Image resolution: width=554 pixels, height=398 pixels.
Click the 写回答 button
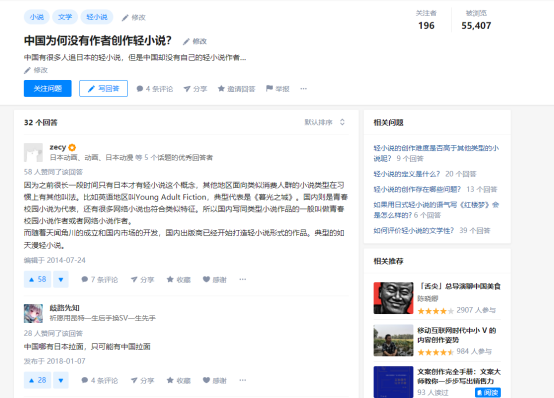coord(104,88)
